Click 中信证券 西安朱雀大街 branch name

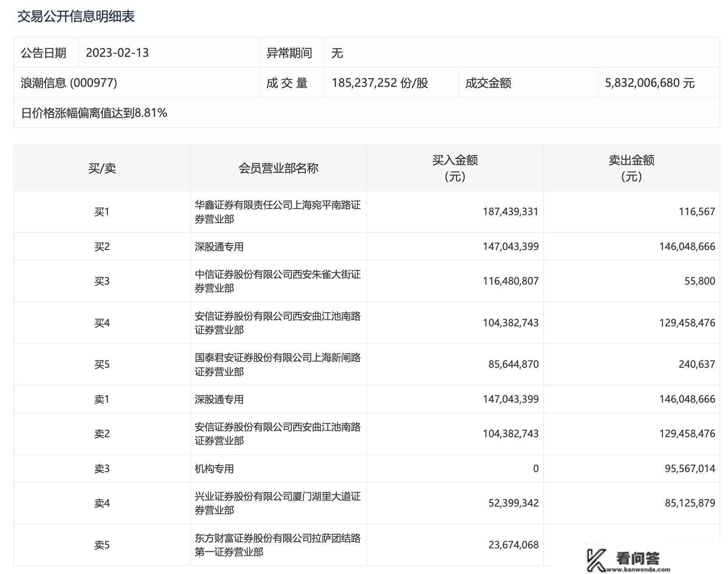pos(277,281)
